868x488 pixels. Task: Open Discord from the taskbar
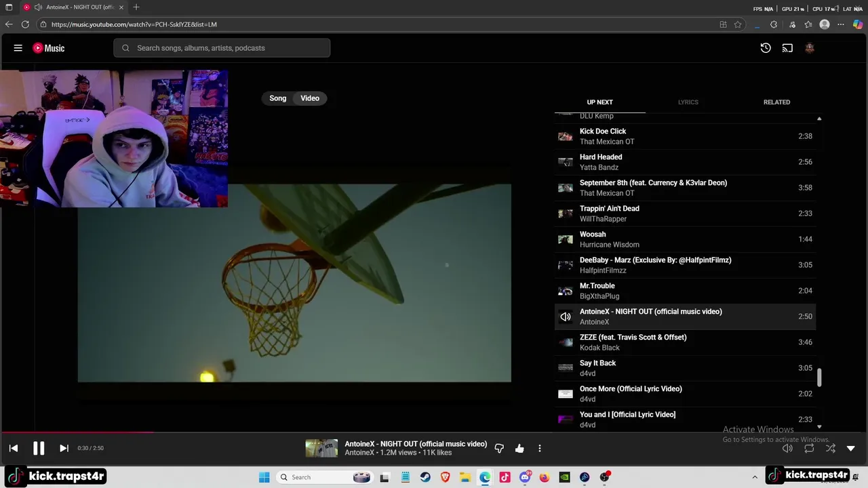coord(525,477)
